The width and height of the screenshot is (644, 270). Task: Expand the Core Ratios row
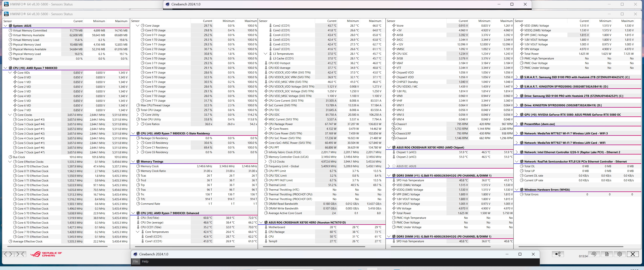click(x=137, y=124)
